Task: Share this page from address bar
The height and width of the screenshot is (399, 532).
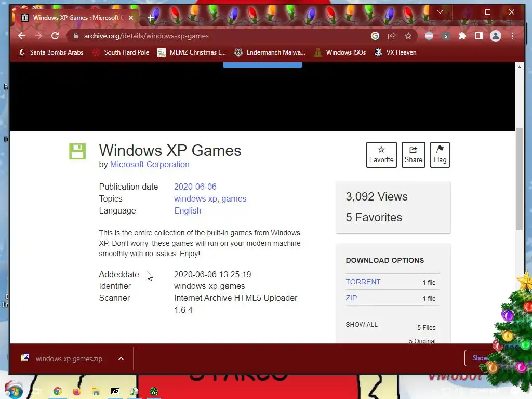Action: [x=392, y=36]
